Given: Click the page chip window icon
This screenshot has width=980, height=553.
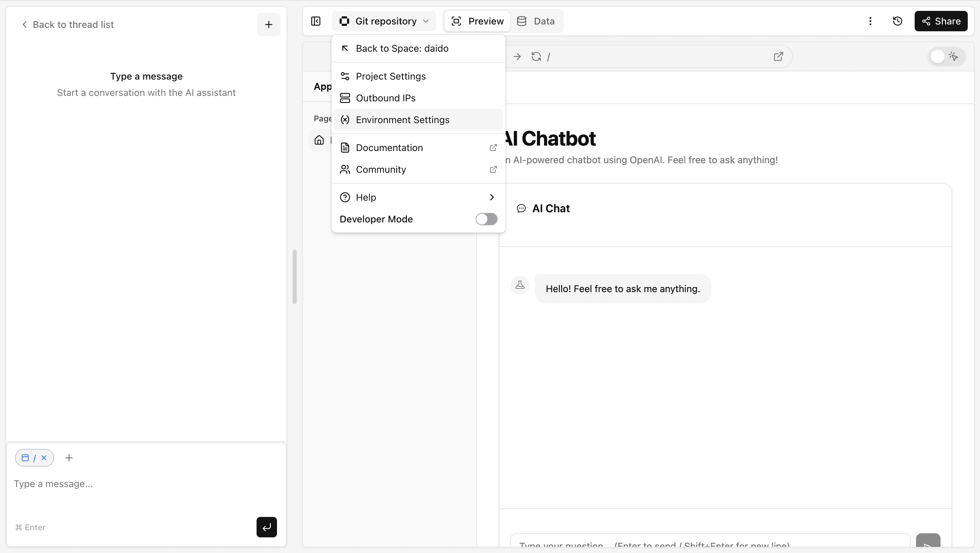Looking at the screenshot, I should (25, 457).
